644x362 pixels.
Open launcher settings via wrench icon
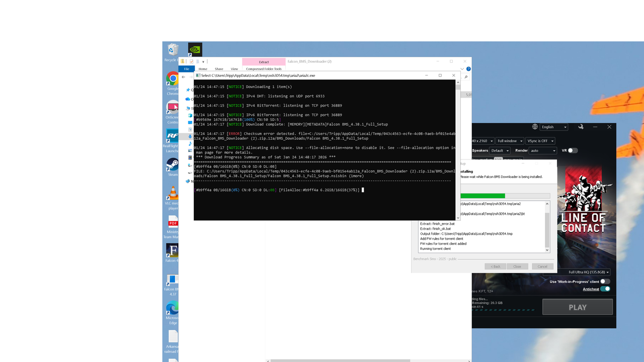point(581,127)
